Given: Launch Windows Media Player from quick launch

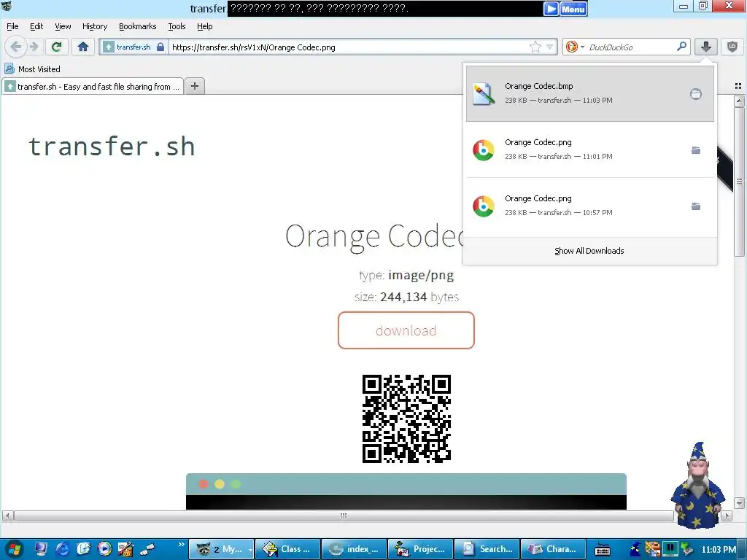Looking at the screenshot, I should pos(104,549).
